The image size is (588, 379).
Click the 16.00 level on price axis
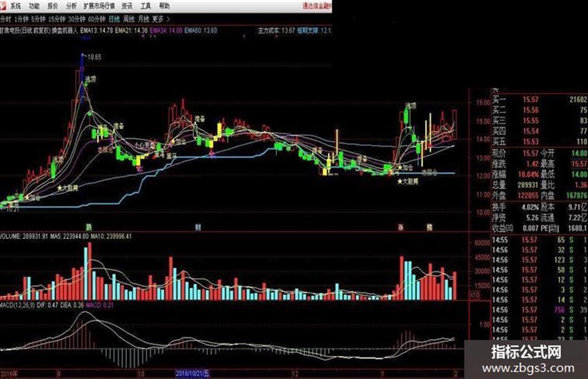483,103
